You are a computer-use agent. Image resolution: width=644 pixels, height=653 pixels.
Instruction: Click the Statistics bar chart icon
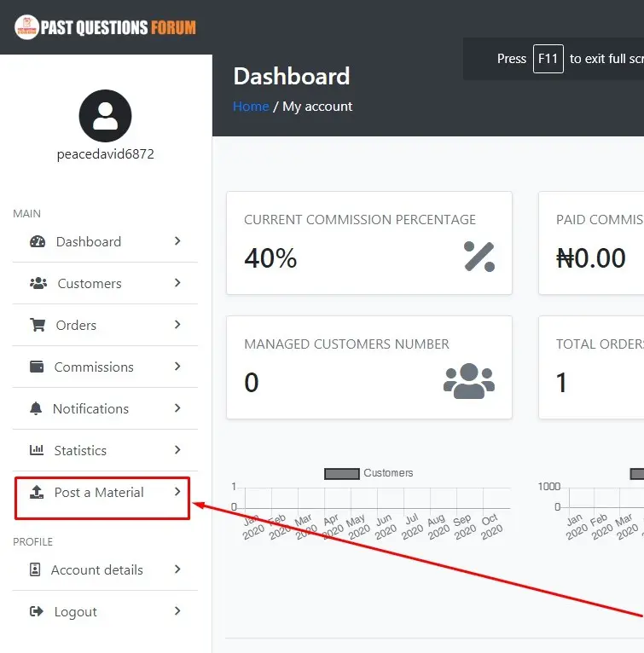pyautogui.click(x=37, y=450)
